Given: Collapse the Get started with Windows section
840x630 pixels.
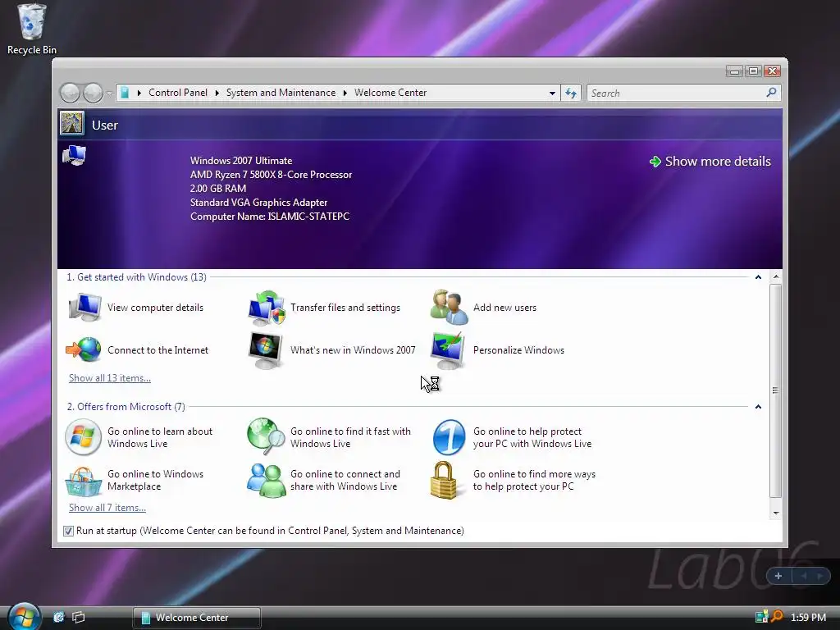Looking at the screenshot, I should pos(758,277).
